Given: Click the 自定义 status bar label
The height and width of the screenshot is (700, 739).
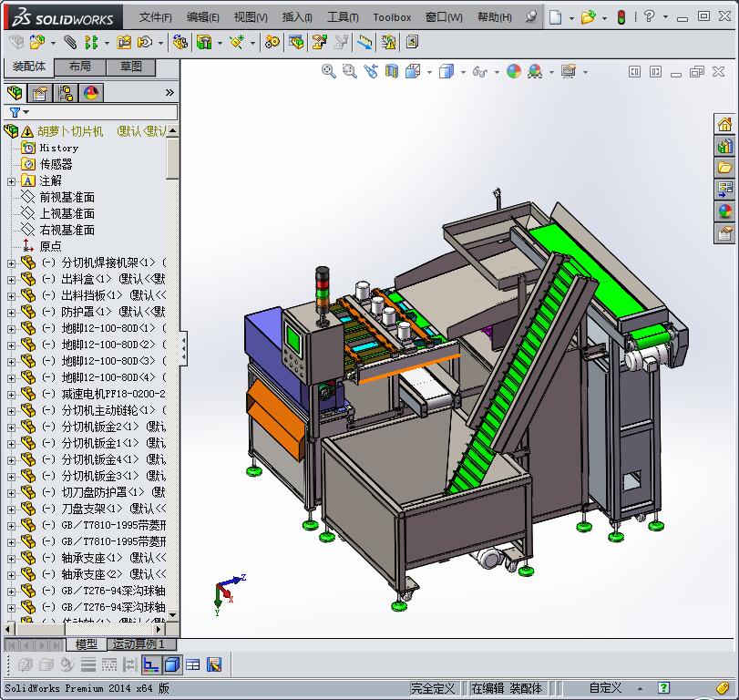Looking at the screenshot, I should (605, 688).
